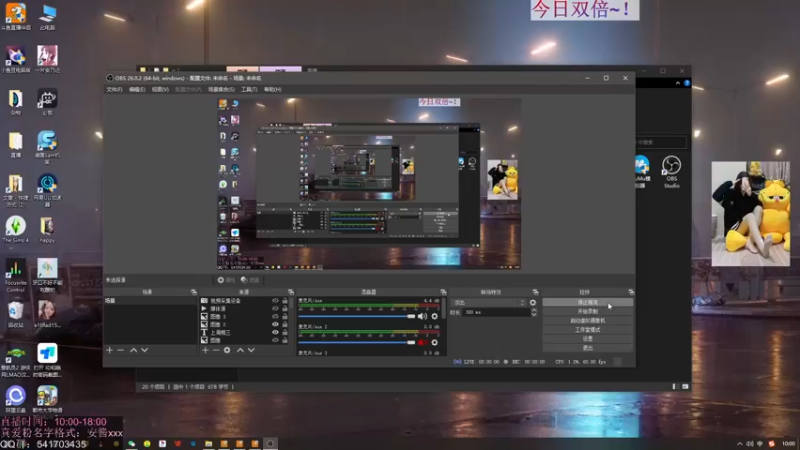Viewport: 800px width, 450px height.
Task: Toggle visibility of Image 3 source
Action: coord(276,316)
